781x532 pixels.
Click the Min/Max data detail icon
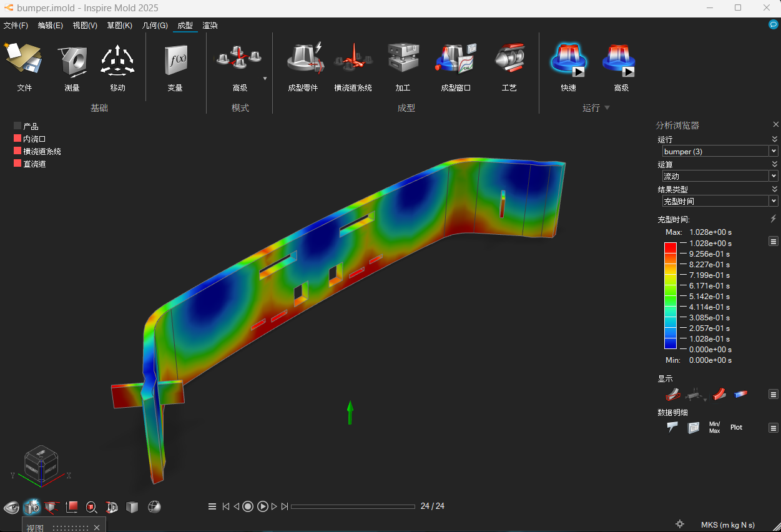(x=714, y=428)
